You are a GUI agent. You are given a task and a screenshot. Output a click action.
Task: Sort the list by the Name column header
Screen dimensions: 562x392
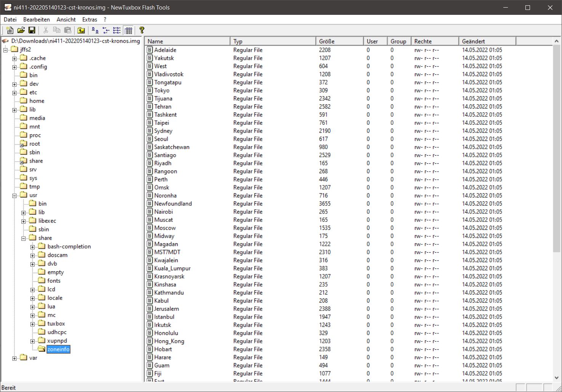(187, 41)
